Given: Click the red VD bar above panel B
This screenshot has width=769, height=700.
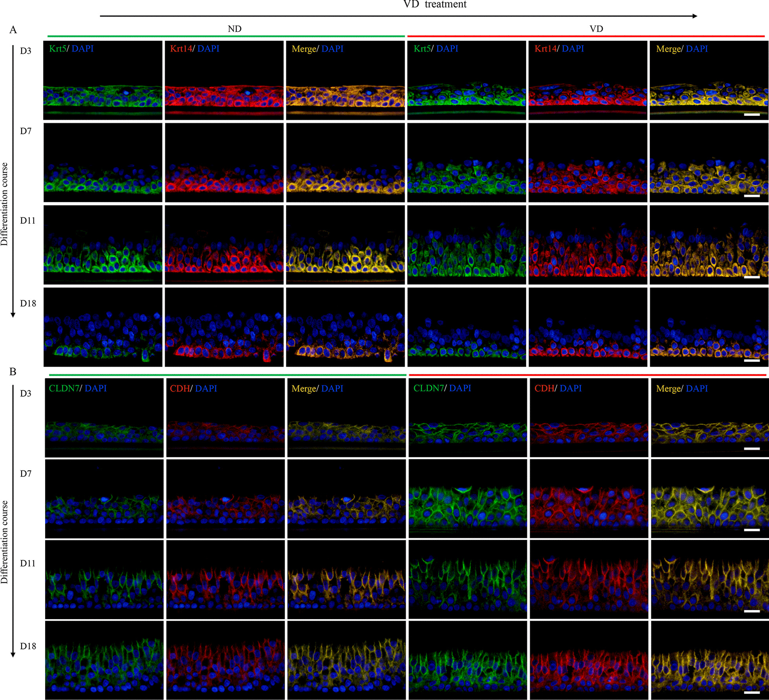Looking at the screenshot, I should pyautogui.click(x=587, y=375).
